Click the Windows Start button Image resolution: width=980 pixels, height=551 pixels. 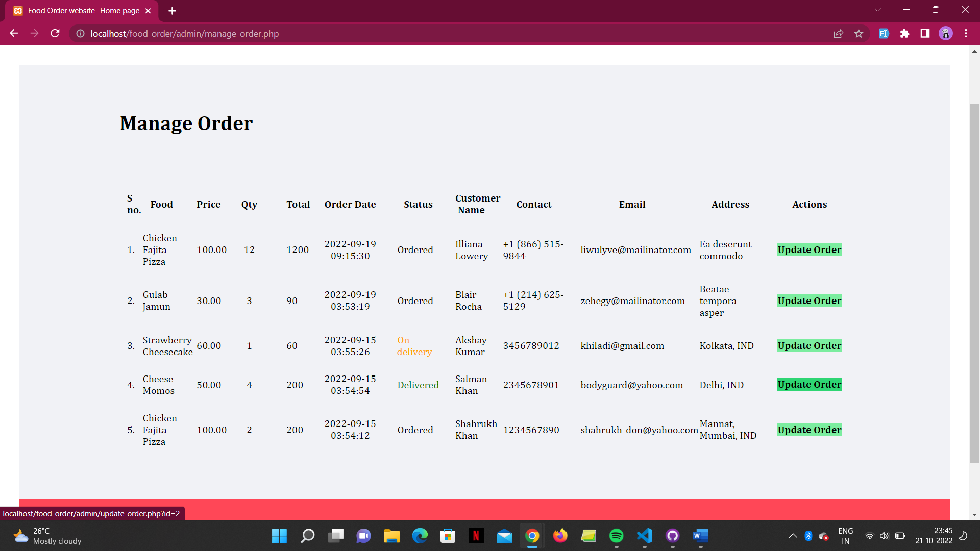(279, 536)
